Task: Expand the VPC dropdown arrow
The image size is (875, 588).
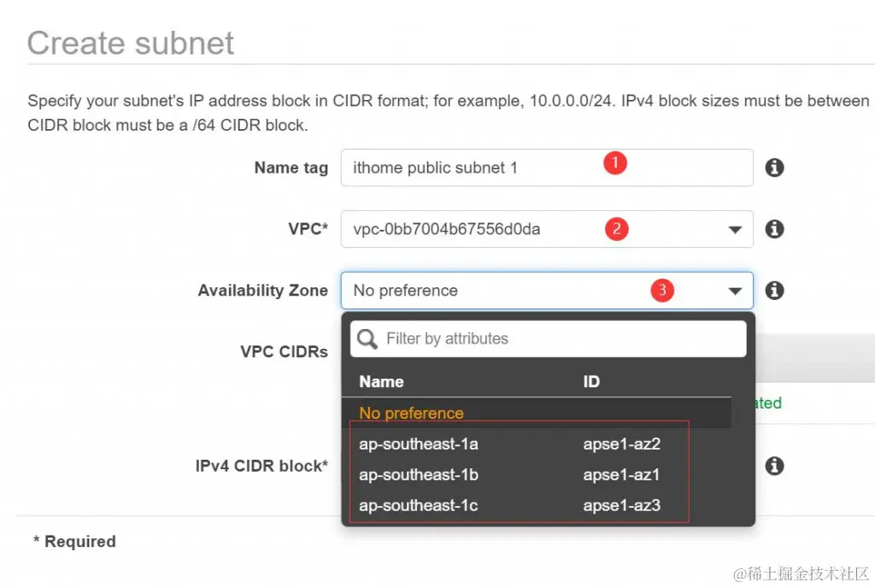Action: (735, 229)
